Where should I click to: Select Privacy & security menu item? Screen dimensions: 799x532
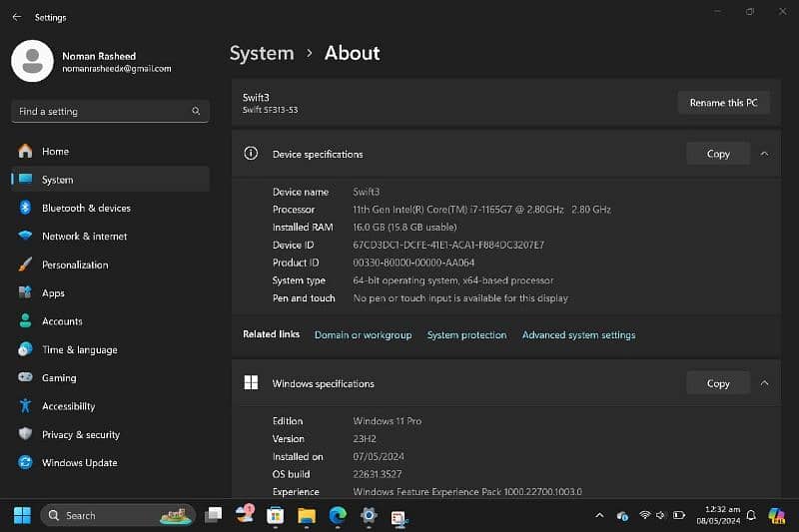pos(80,435)
